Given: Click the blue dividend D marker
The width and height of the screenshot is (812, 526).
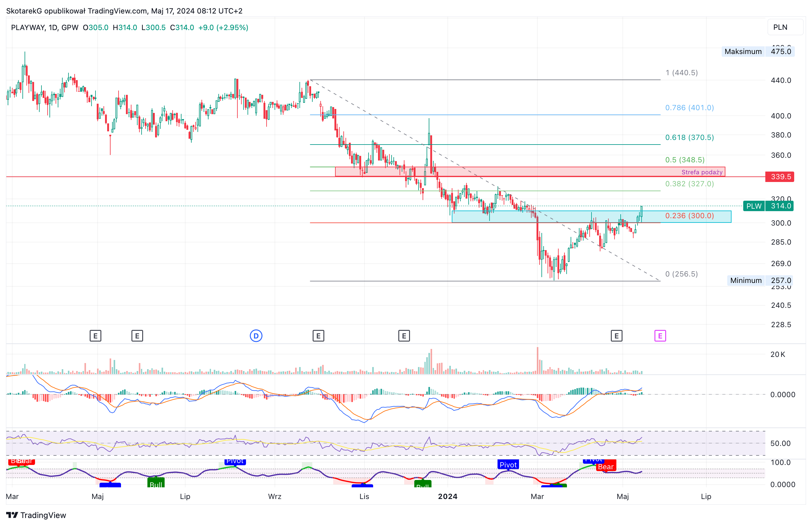Looking at the screenshot, I should tap(256, 336).
